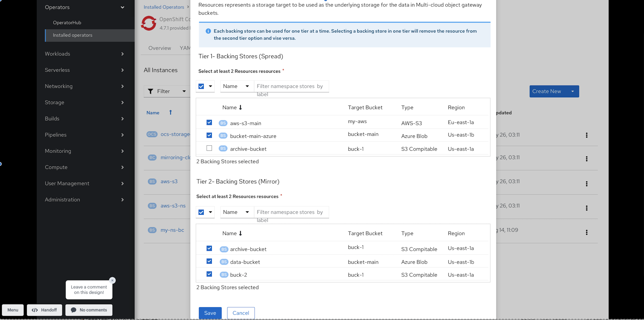
Task: Toggle the select-all checkbox in Tier 2 header
Action: pos(201,212)
